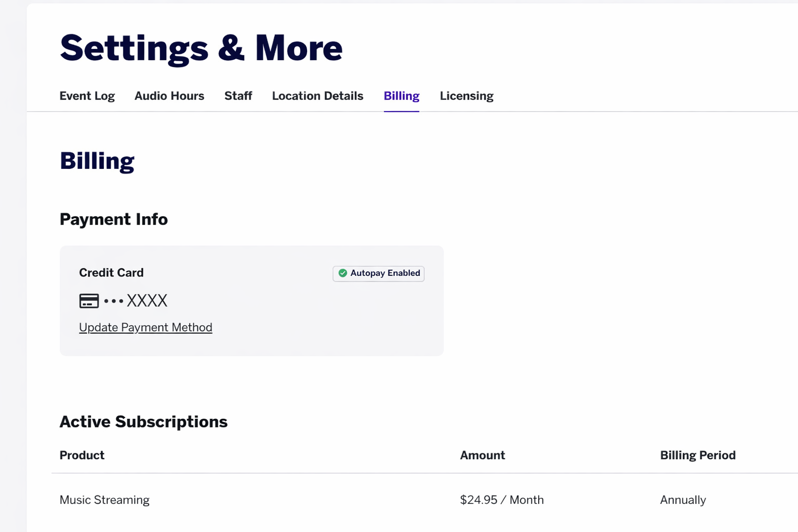Click the Billing Period column header
This screenshot has width=798, height=532.
click(698, 455)
